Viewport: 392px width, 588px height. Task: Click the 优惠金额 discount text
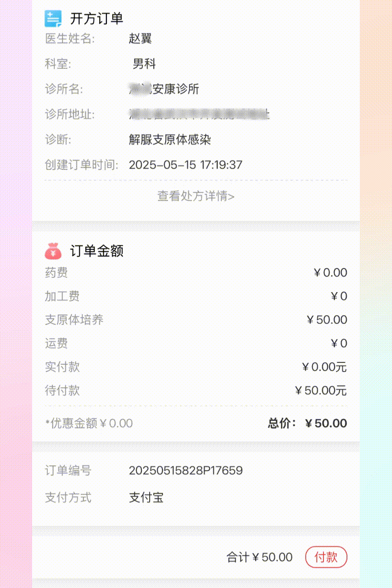[x=89, y=424]
